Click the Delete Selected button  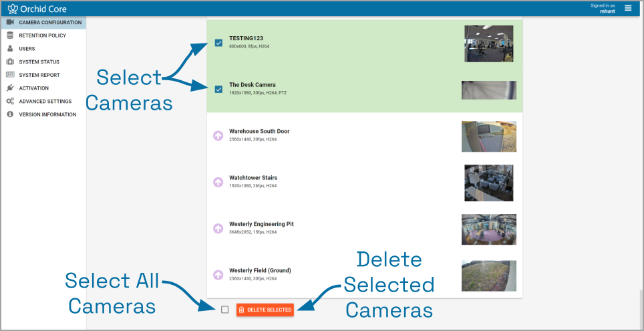(265, 310)
